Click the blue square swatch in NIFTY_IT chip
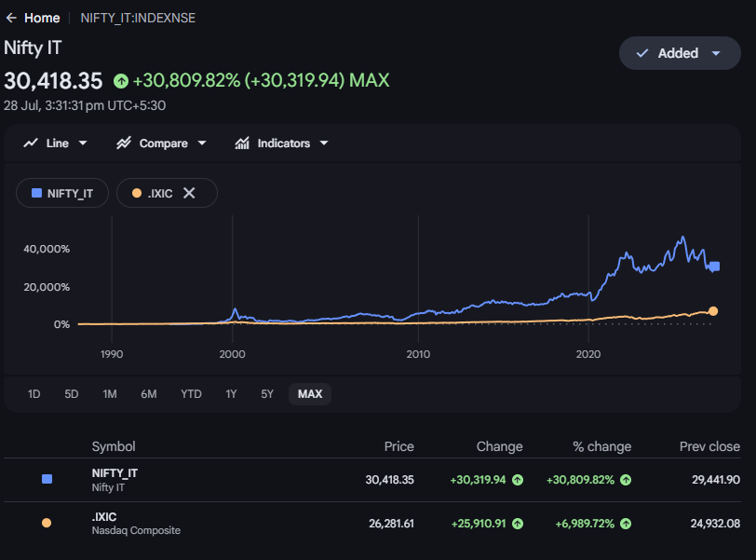 (x=36, y=194)
